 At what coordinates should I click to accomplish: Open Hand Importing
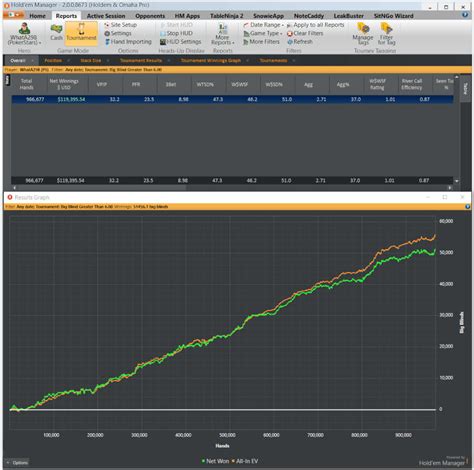coord(128,42)
